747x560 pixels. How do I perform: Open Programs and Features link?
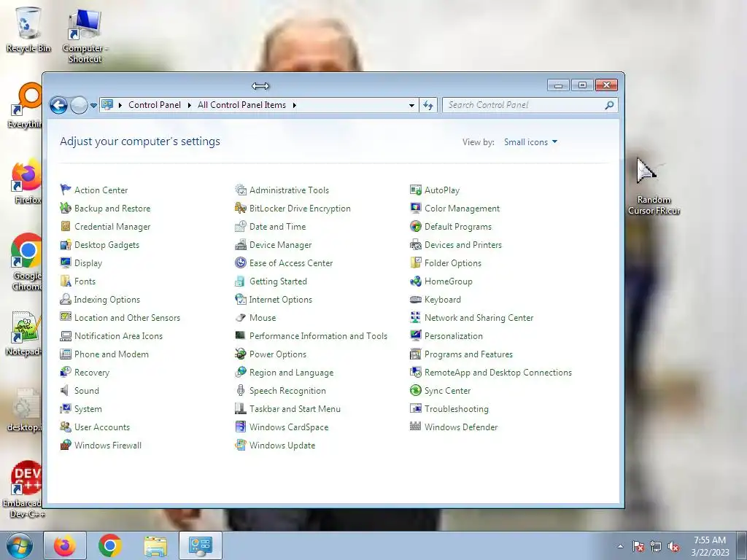click(x=468, y=354)
